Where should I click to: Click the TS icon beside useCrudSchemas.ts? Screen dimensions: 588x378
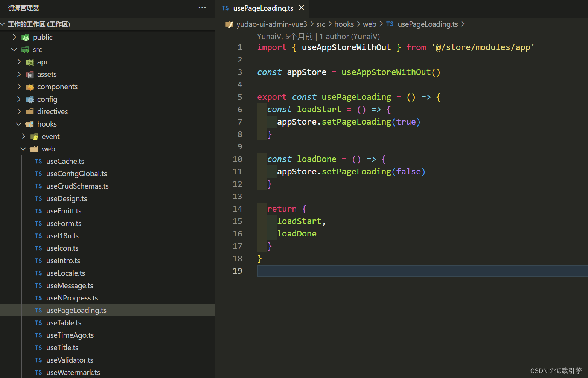coord(38,186)
